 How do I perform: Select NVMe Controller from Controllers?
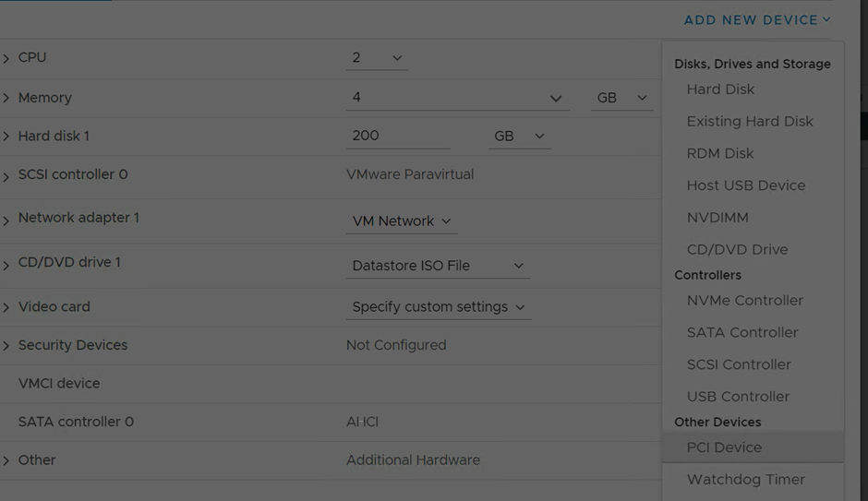tap(745, 301)
